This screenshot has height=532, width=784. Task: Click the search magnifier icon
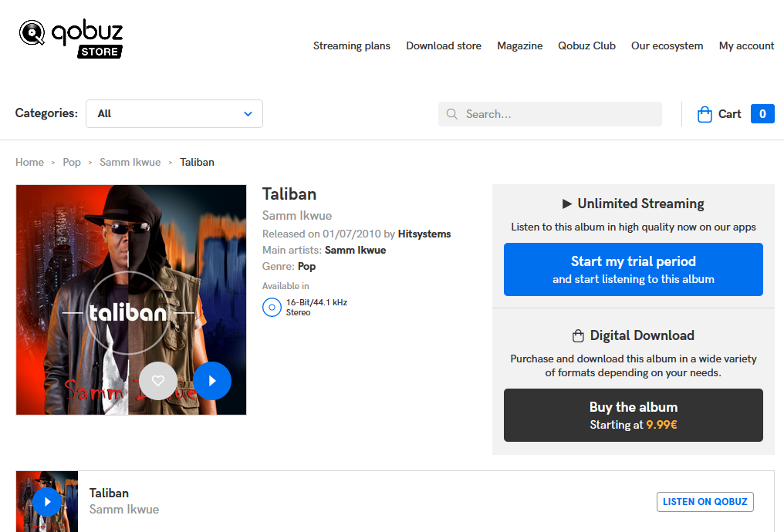coord(452,114)
